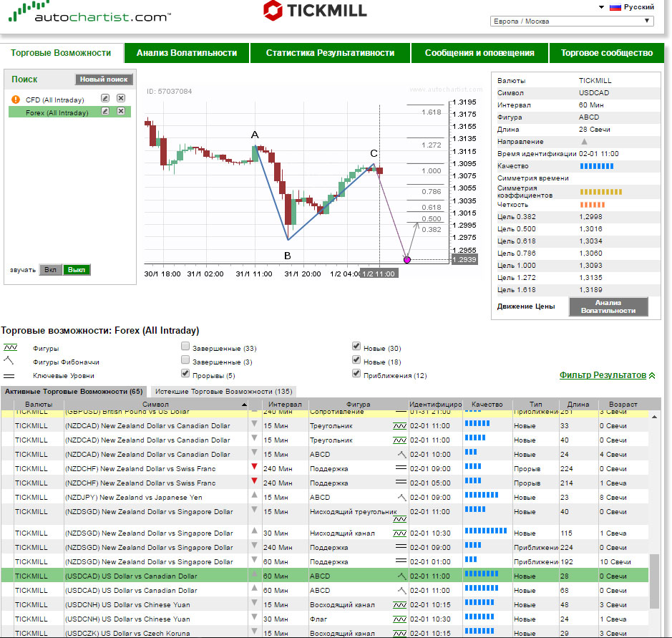
Task: Open the Торговые Возможности tab
Action: pos(61,53)
